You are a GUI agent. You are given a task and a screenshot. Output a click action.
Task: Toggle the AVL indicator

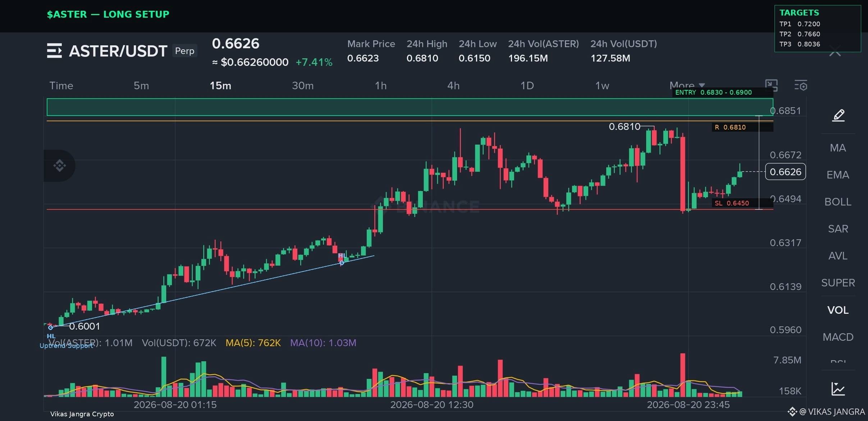[x=838, y=256]
